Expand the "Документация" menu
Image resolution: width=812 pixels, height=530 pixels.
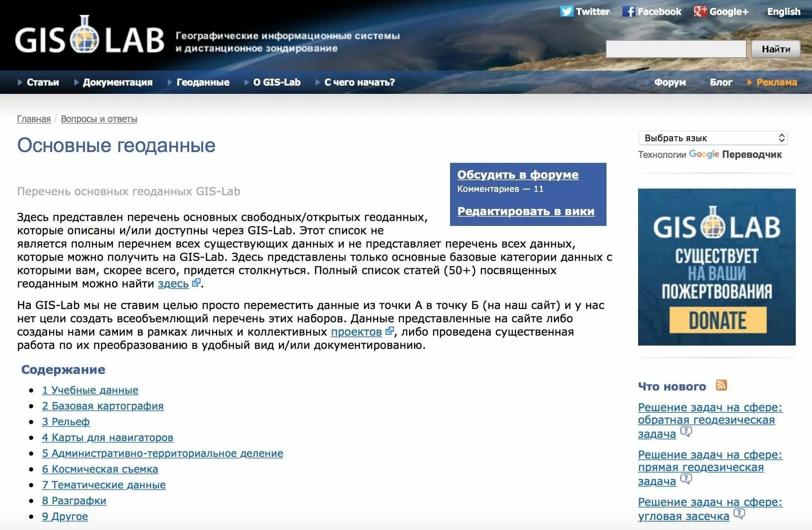pos(118,82)
